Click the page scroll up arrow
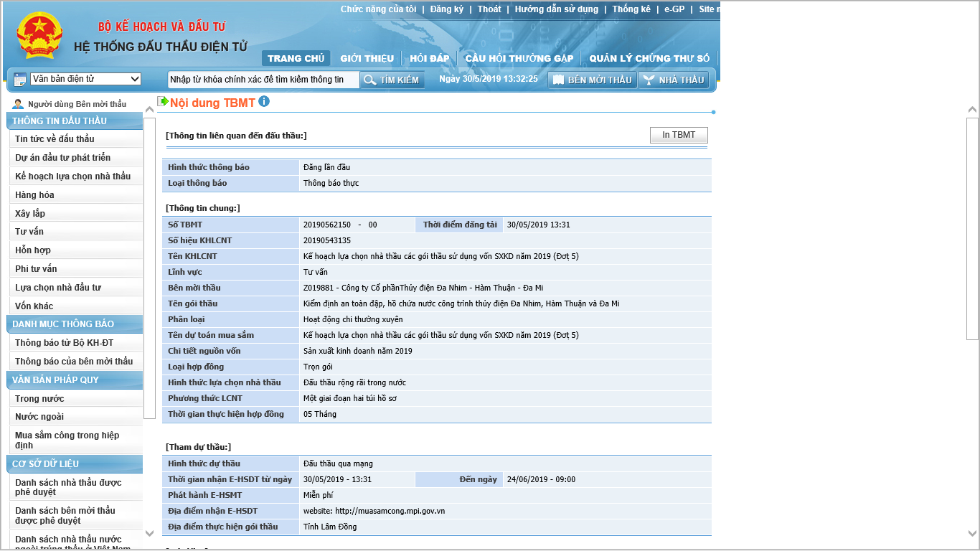Image resolution: width=980 pixels, height=551 pixels. 973,110
